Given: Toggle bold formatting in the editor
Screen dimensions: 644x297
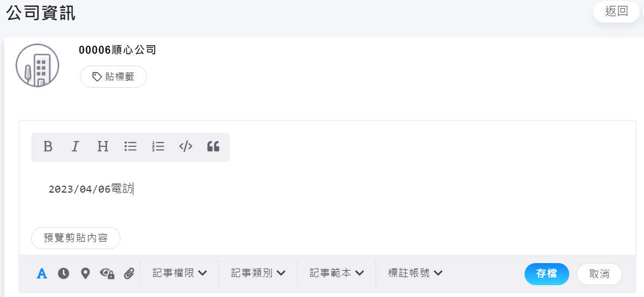Looking at the screenshot, I should point(48,146).
